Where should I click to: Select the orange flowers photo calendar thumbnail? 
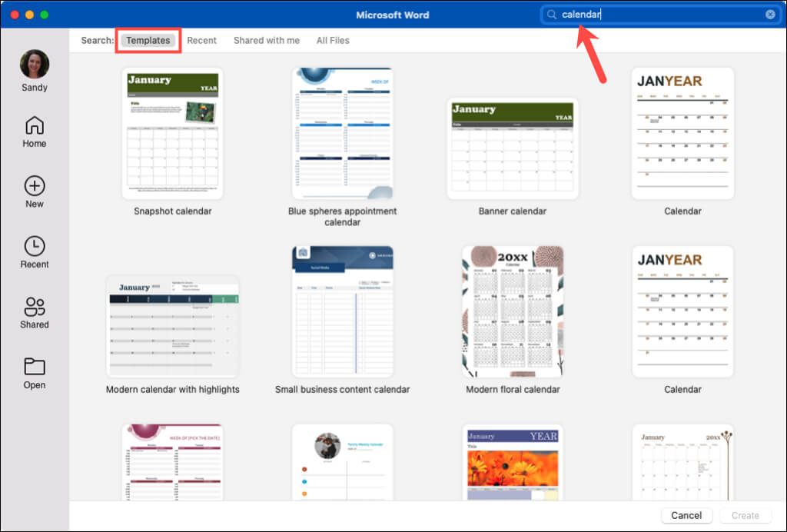pos(513,462)
